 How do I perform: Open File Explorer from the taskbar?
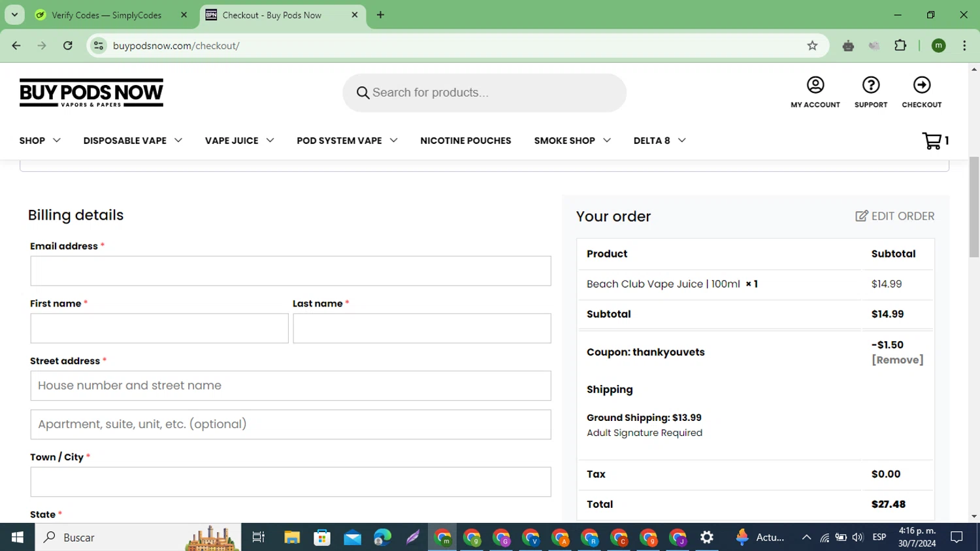(292, 537)
